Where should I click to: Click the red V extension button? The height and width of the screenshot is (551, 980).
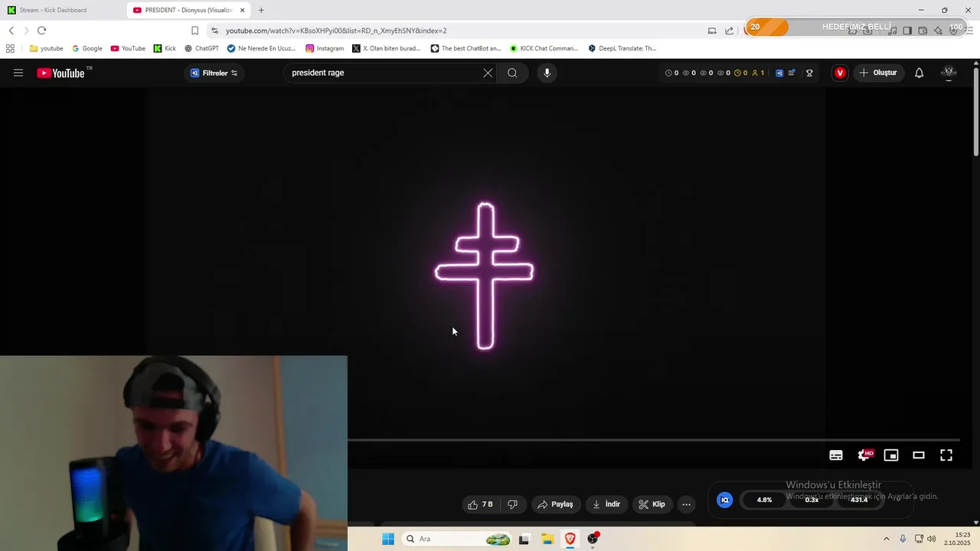click(840, 73)
